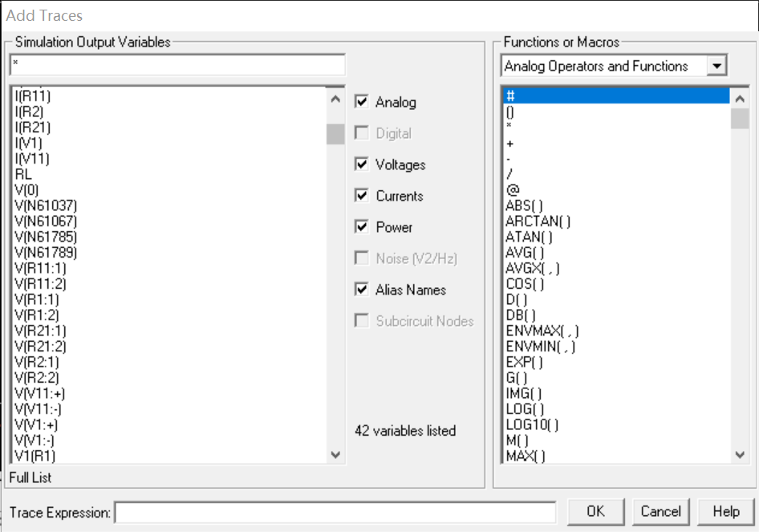Select the RL variable

pyautogui.click(x=23, y=174)
